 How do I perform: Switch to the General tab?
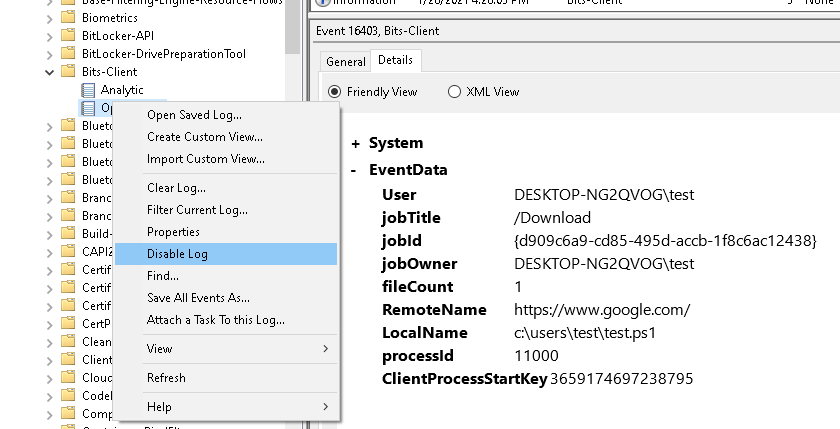click(345, 62)
